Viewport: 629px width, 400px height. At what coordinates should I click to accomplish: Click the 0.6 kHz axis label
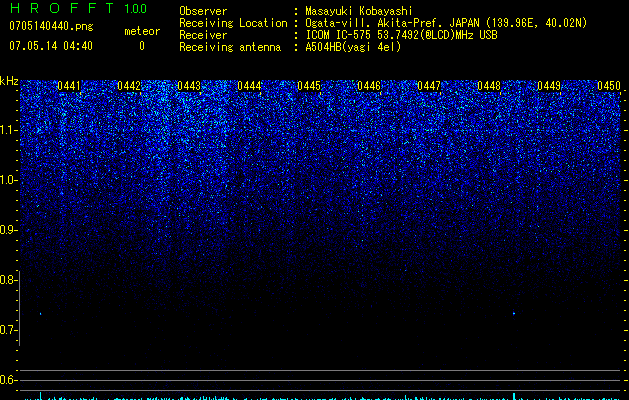tap(8, 380)
